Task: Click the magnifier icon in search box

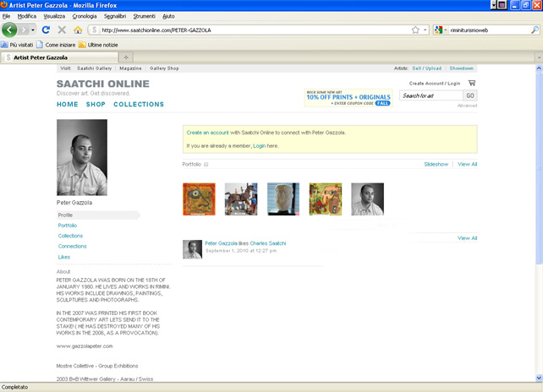Action: pos(535,30)
